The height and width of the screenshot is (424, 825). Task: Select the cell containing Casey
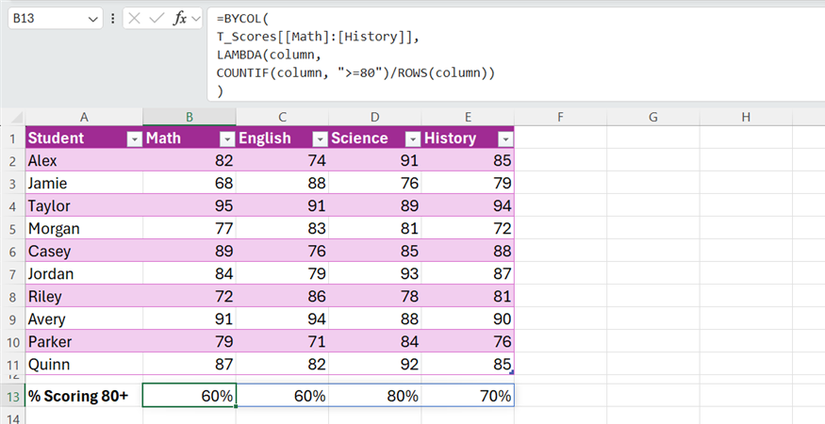pyautogui.click(x=84, y=251)
